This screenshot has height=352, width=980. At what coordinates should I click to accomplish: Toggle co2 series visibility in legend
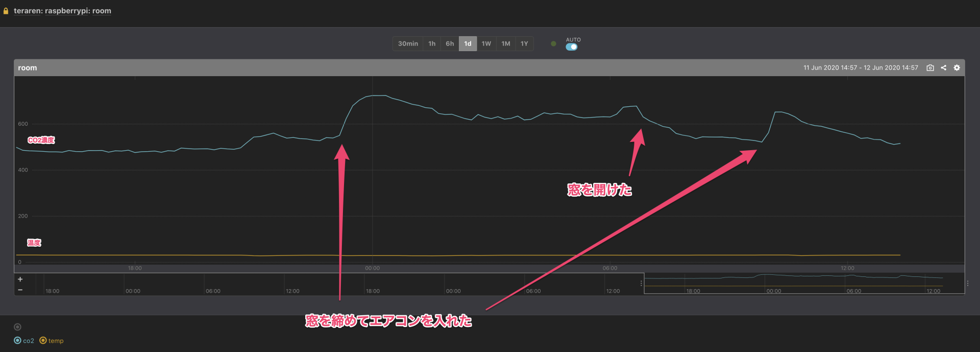pos(24,341)
